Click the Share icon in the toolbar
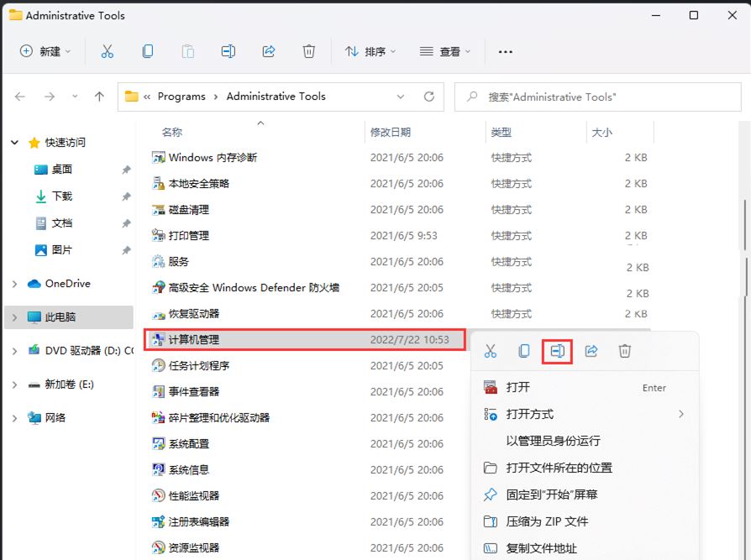This screenshot has height=560, width=751. coord(269,51)
